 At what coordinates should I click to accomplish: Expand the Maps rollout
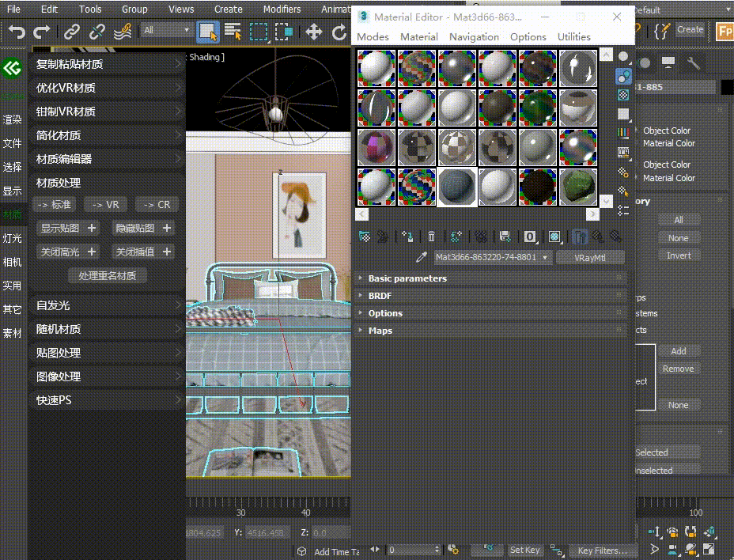click(380, 331)
